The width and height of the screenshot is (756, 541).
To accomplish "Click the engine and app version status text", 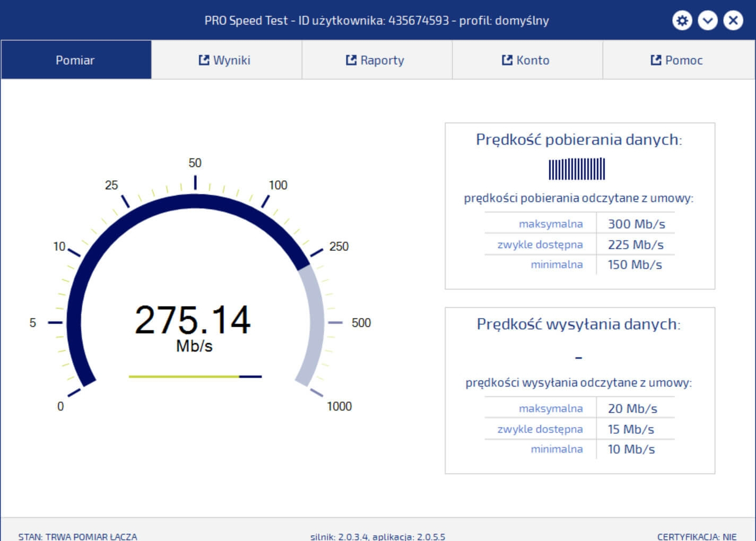I will click(378, 536).
